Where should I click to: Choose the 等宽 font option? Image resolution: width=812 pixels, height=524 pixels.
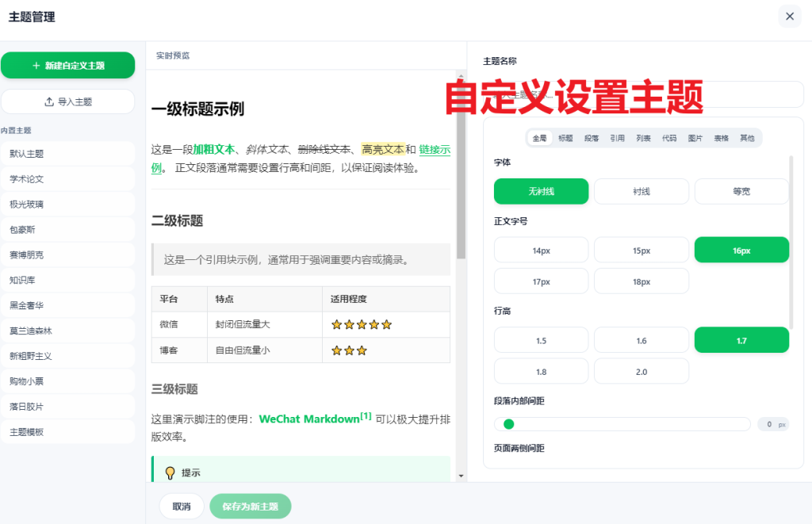pos(741,191)
